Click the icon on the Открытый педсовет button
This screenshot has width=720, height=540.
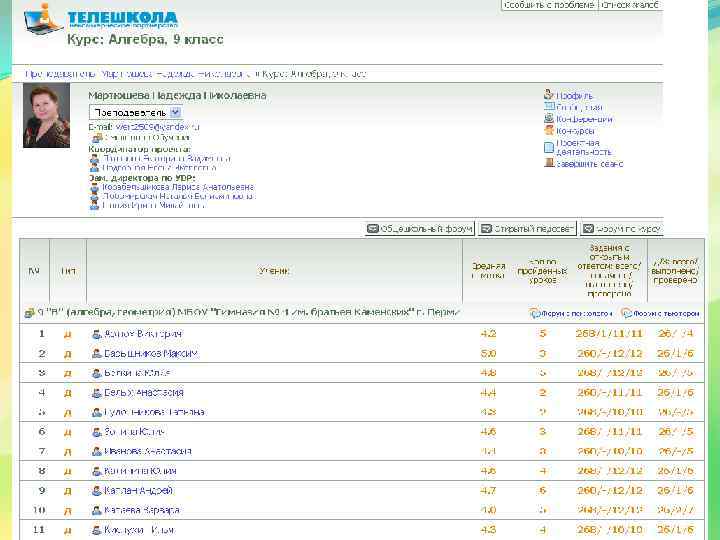(486, 228)
